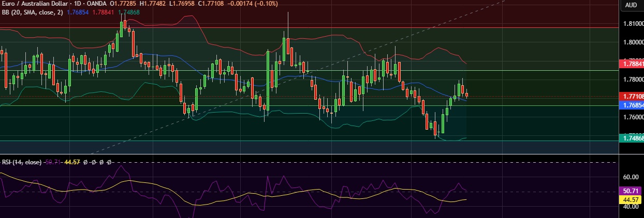Click the blue 1.76854 price tag on the axis
The image size is (644, 218).
pos(631,105)
